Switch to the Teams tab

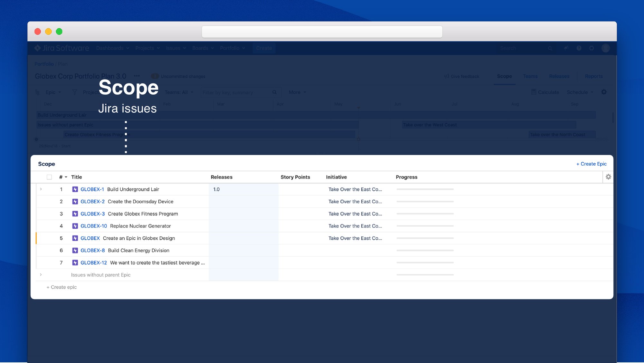tap(530, 76)
